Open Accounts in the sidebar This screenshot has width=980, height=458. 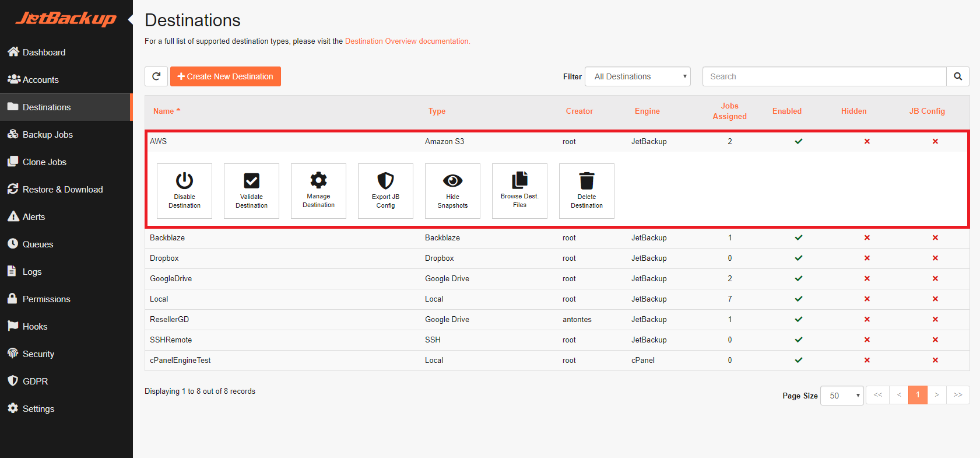coord(66,79)
